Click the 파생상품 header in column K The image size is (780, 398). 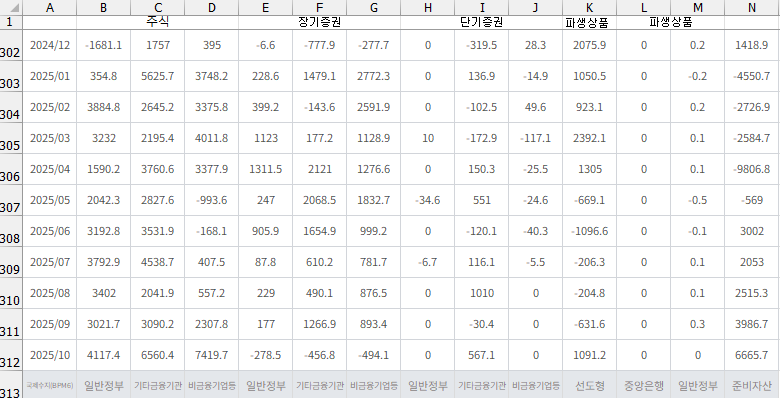(589, 22)
